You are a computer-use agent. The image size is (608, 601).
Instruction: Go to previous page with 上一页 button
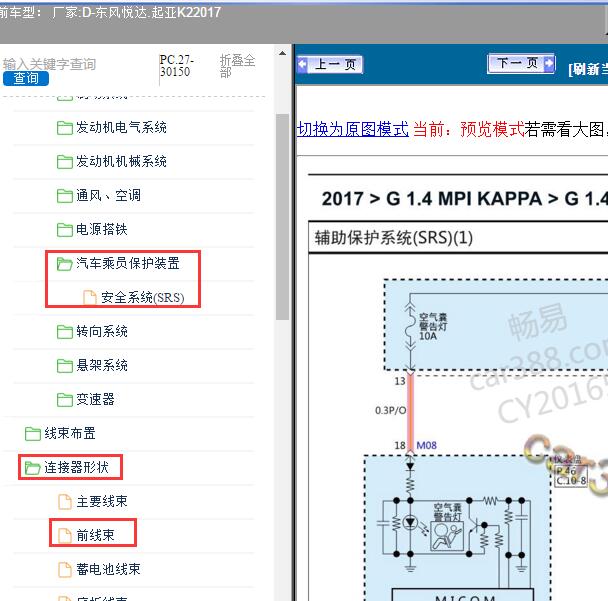(x=330, y=64)
